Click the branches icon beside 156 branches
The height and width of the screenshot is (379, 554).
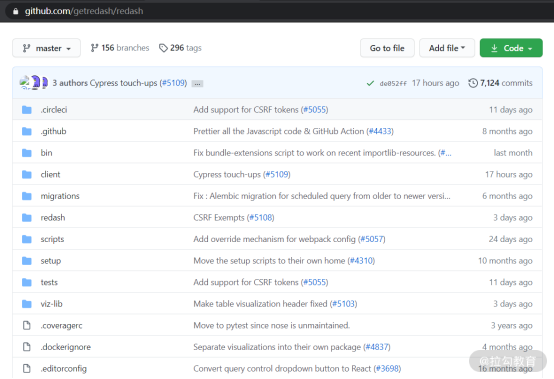tap(94, 48)
